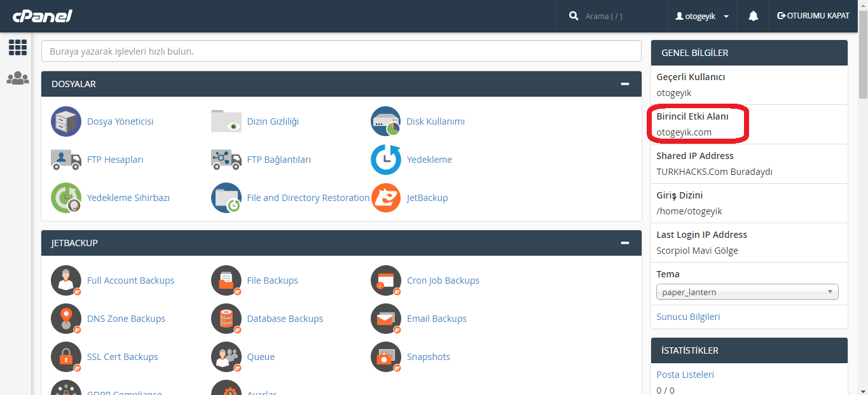Click the OTURUMU KAPAT logout button

[x=813, y=16]
